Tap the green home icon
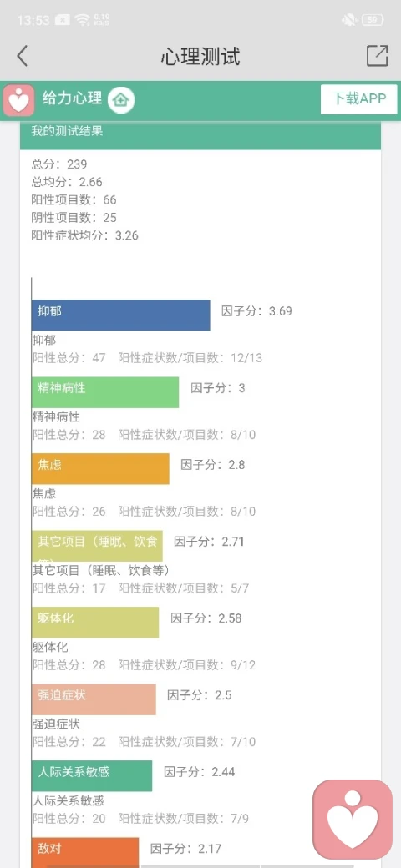The height and width of the screenshot is (868, 401). (121, 100)
